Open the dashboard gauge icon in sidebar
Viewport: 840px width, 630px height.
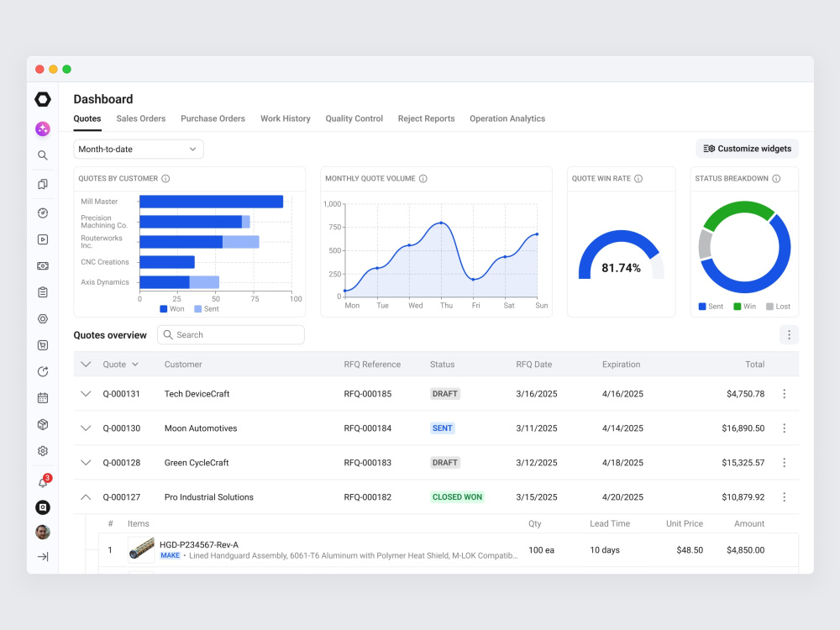click(43, 213)
